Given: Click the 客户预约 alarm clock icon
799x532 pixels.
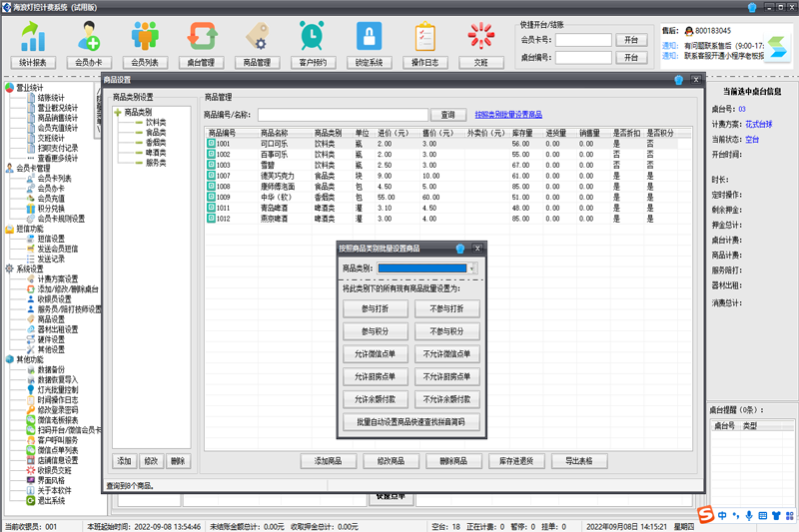Looking at the screenshot, I should [x=312, y=37].
